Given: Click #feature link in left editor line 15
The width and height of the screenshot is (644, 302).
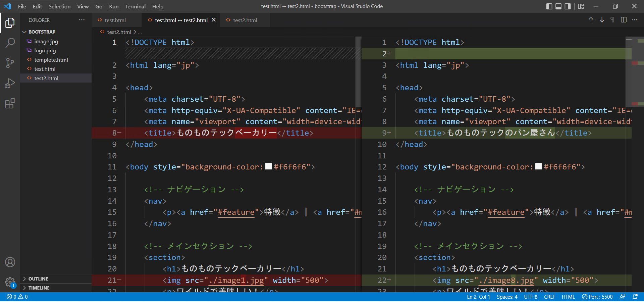Looking at the screenshot, I should [x=236, y=212].
